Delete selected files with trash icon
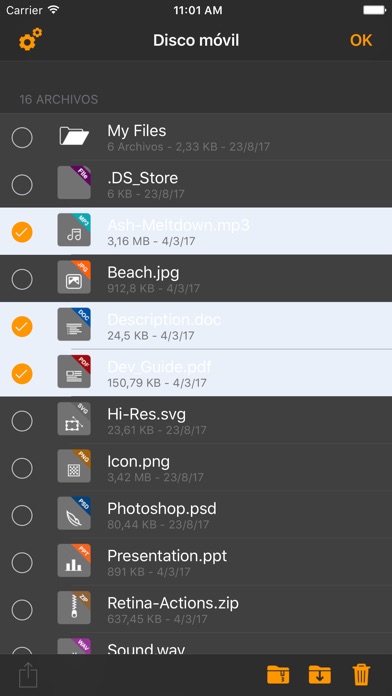The image size is (392, 696). 361,675
